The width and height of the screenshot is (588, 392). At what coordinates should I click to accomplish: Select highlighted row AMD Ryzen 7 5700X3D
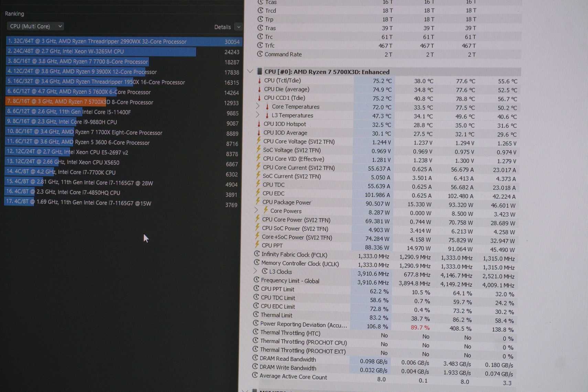click(x=124, y=102)
